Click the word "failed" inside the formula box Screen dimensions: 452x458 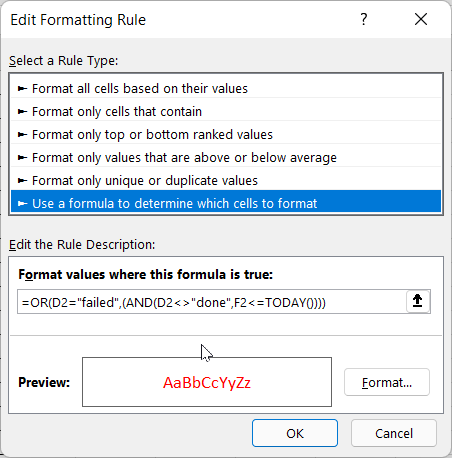coord(98,303)
